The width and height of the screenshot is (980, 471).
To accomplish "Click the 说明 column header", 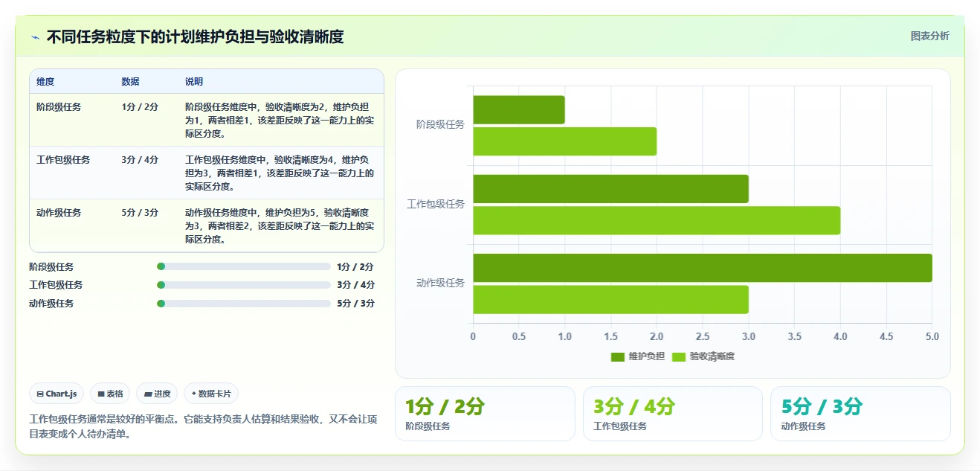I will coord(194,82).
